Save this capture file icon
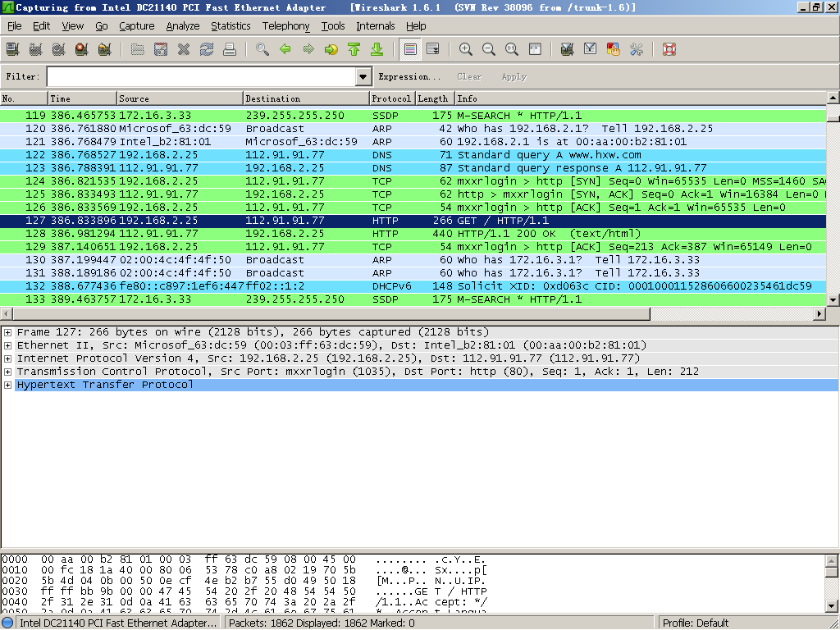840x630 pixels. pyautogui.click(x=161, y=50)
